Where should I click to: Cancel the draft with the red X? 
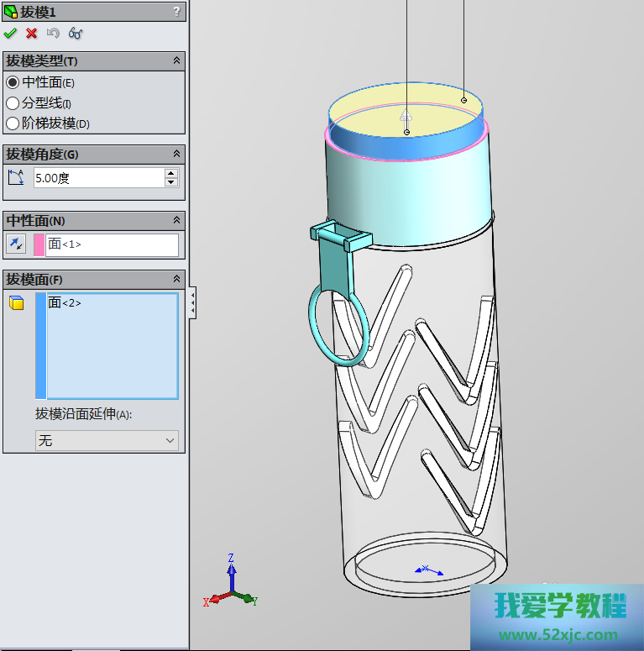pos(32,34)
